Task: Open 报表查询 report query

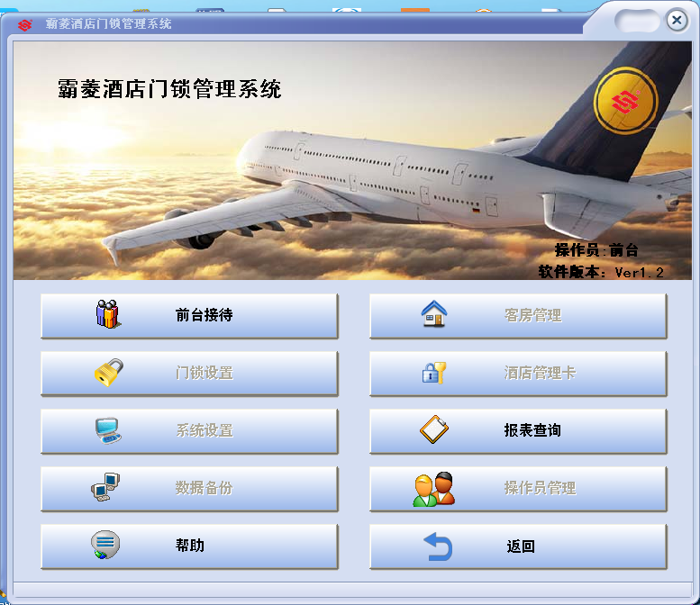Action: (x=518, y=431)
